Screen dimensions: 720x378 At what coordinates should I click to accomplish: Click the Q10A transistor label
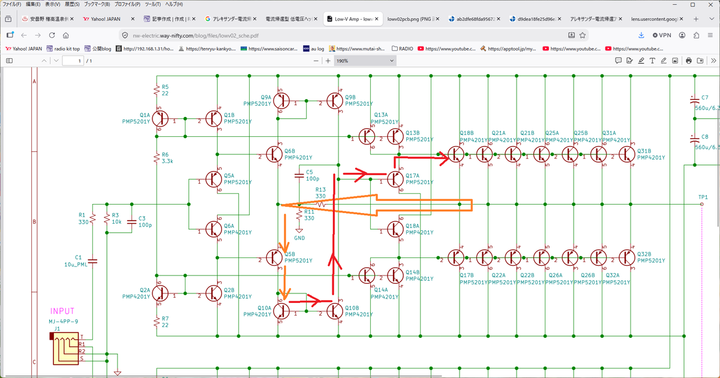coord(264,308)
